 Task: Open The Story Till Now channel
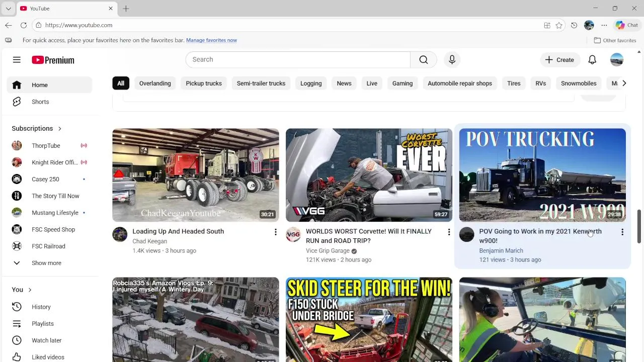click(x=49, y=196)
